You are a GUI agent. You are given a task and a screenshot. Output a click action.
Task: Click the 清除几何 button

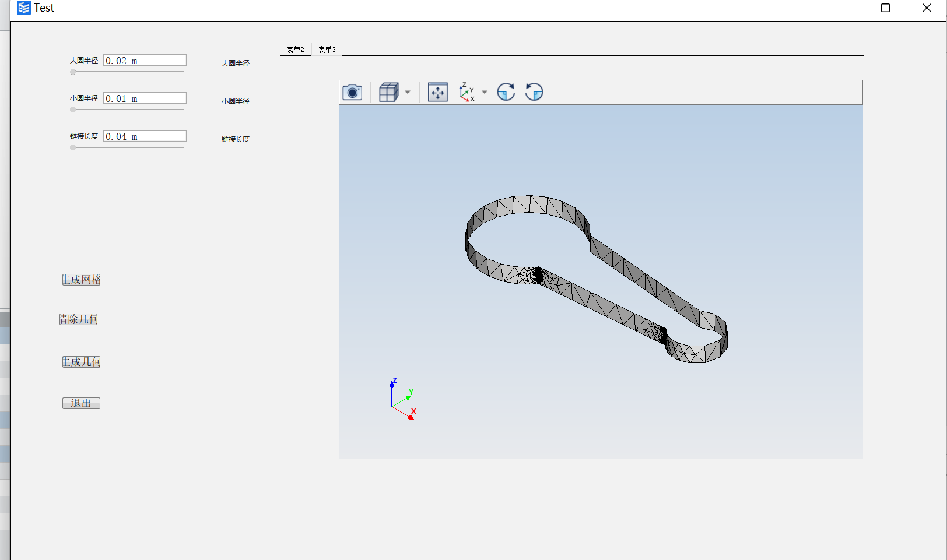pos(78,319)
